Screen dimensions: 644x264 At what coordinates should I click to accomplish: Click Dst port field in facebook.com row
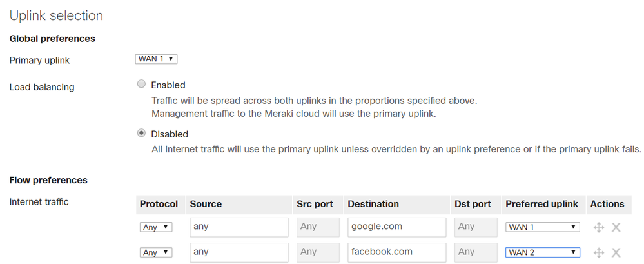tap(476, 252)
